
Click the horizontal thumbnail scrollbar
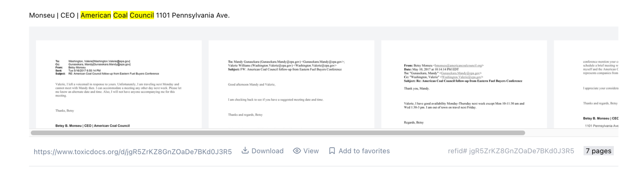[278, 133]
